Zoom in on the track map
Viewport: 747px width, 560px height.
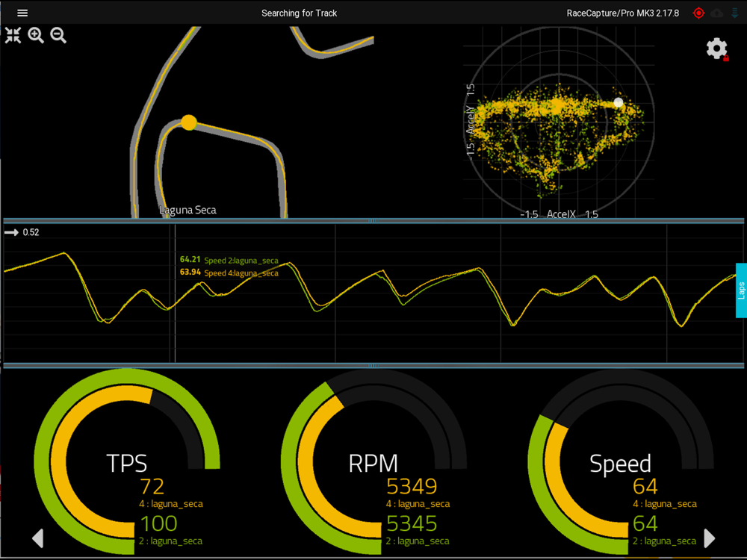pyautogui.click(x=36, y=35)
